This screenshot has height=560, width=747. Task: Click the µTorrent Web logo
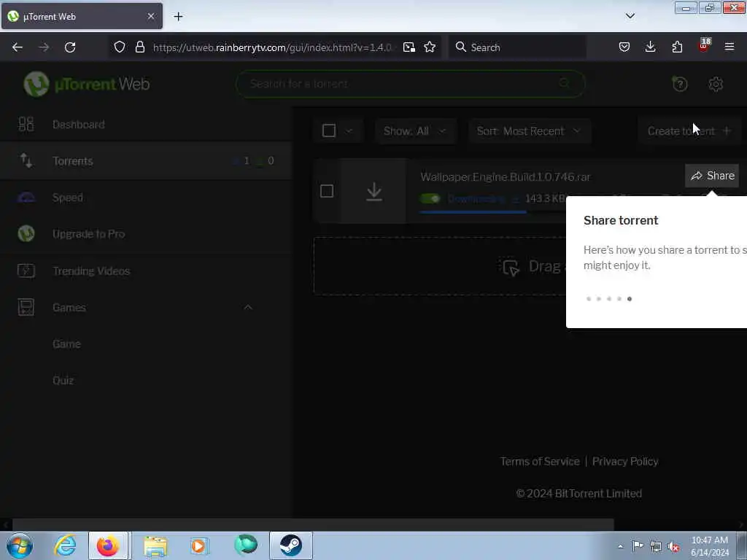coord(87,85)
